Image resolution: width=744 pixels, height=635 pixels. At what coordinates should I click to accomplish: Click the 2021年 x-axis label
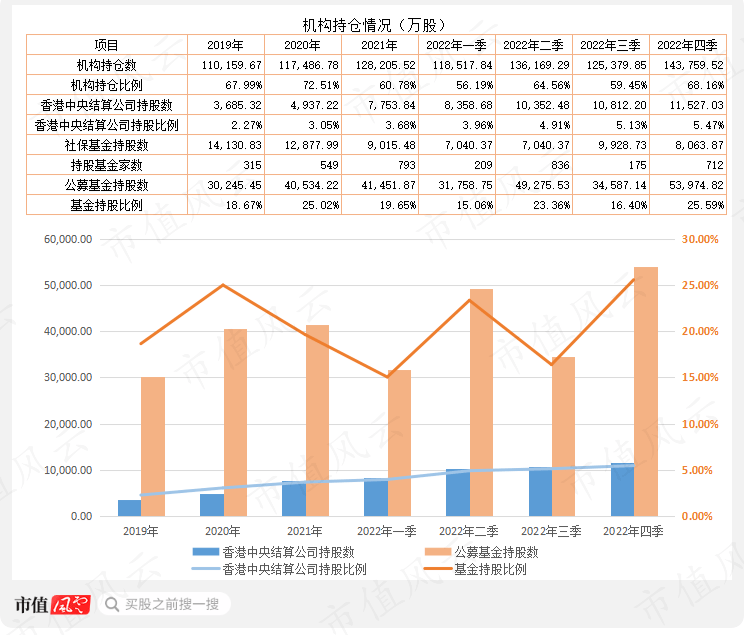[306, 530]
